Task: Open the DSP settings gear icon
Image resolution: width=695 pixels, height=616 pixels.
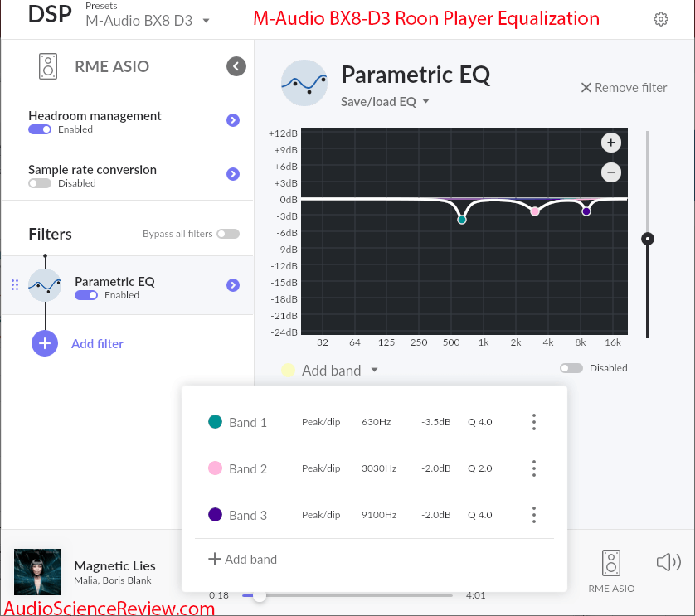Action: tap(660, 19)
